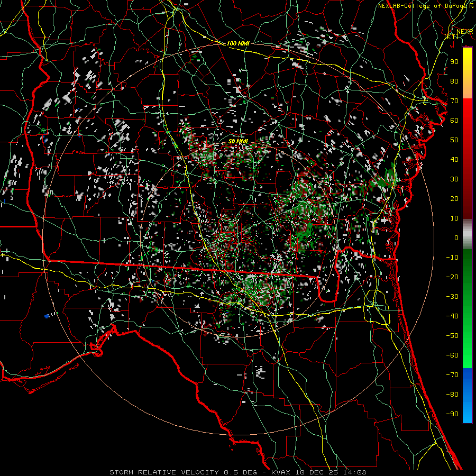
Task: Click the -50 value on velocity scale
Action: [452, 336]
